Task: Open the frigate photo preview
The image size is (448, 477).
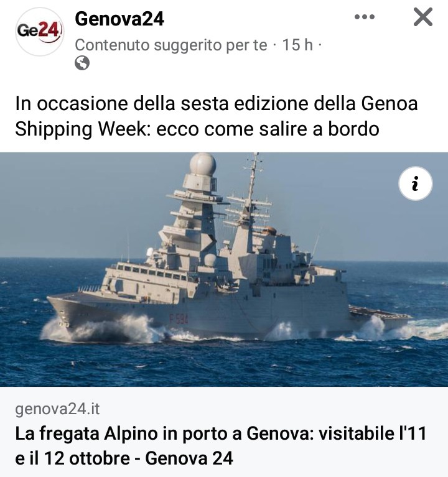Action: [x=224, y=269]
